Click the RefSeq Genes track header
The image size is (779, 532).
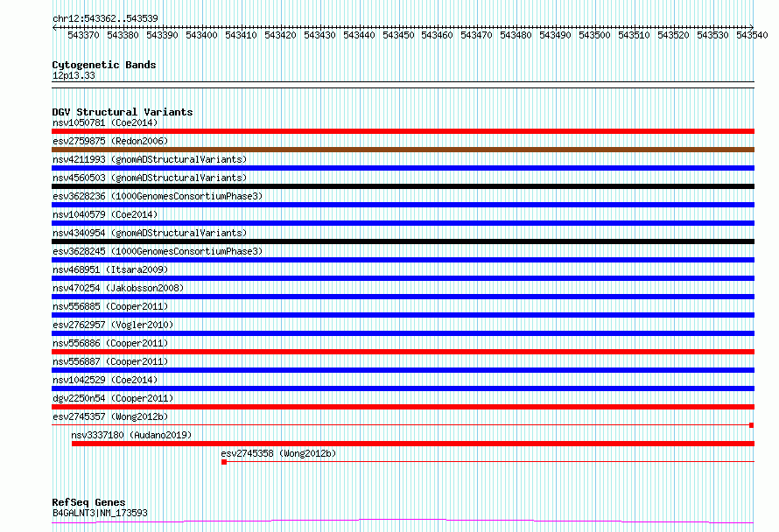tap(88, 502)
